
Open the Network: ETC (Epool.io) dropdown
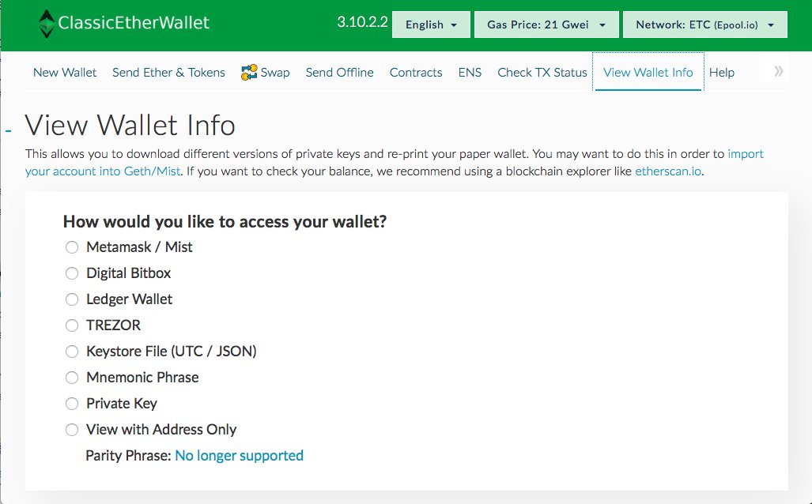704,24
